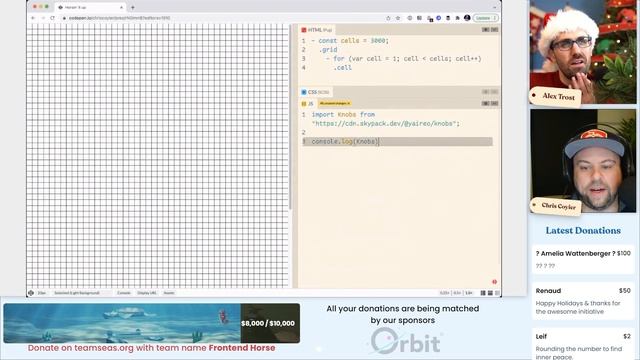
Task: Click the browser forward arrow
Action: (x=43, y=18)
